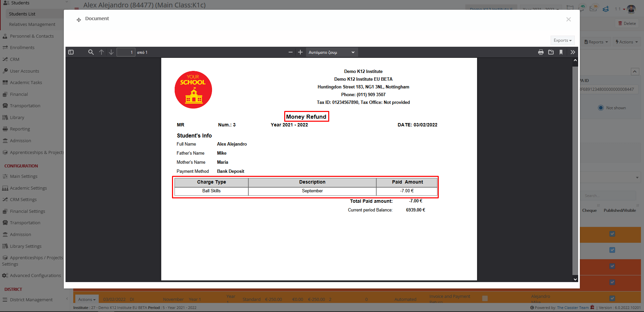The height and width of the screenshot is (312, 644).
Task: Click the move handle on Document dialog
Action: [x=79, y=20]
